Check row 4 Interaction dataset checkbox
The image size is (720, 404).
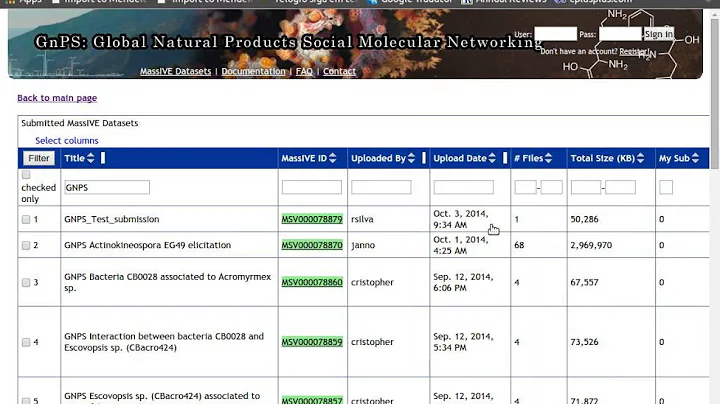[x=26, y=342]
